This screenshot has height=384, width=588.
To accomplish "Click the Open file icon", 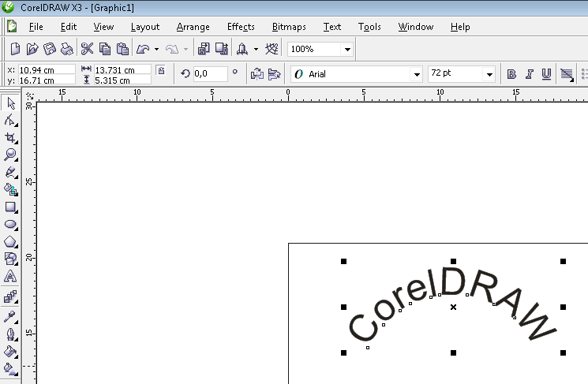I will tap(32, 49).
